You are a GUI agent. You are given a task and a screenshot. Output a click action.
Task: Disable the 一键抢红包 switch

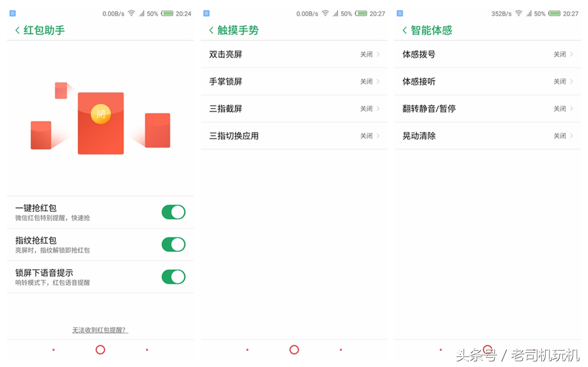[173, 212]
